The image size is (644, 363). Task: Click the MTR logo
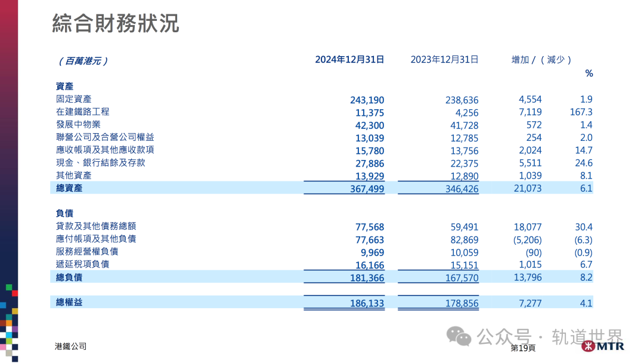click(603, 346)
